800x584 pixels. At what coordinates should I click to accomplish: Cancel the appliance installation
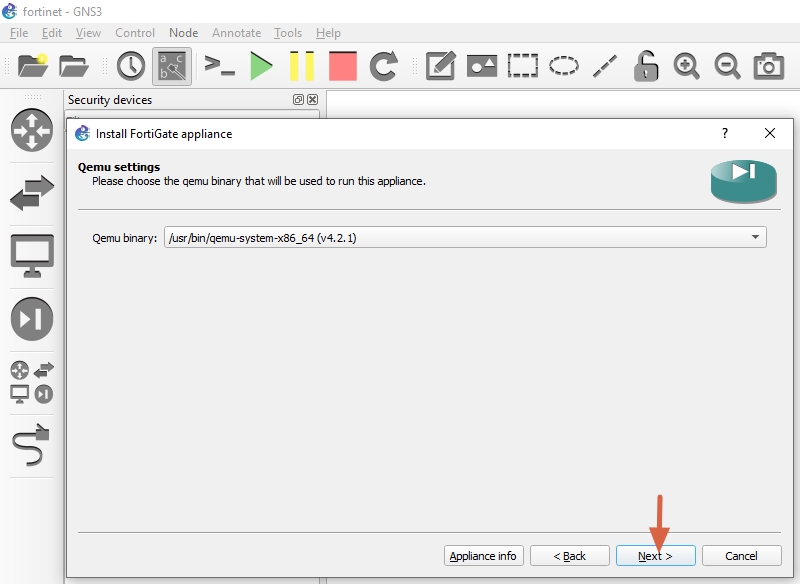point(741,555)
